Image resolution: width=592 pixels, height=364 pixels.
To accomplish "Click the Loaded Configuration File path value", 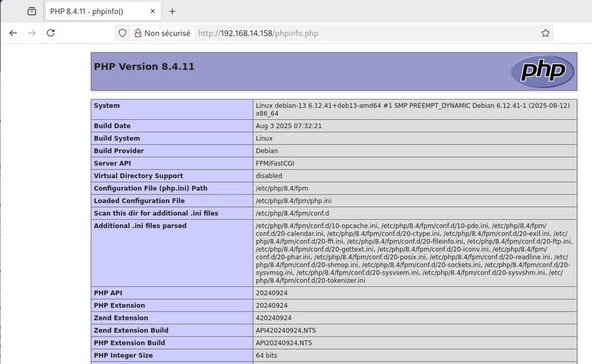I will [294, 200].
